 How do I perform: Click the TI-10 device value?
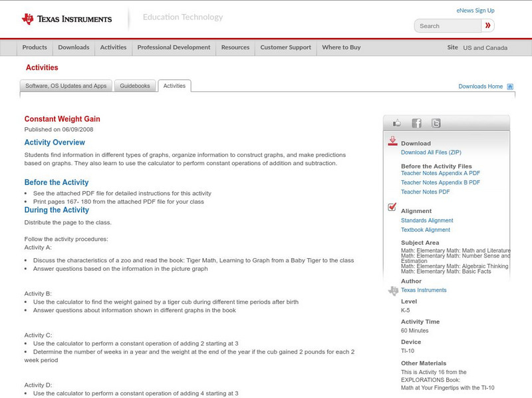[x=408, y=351]
